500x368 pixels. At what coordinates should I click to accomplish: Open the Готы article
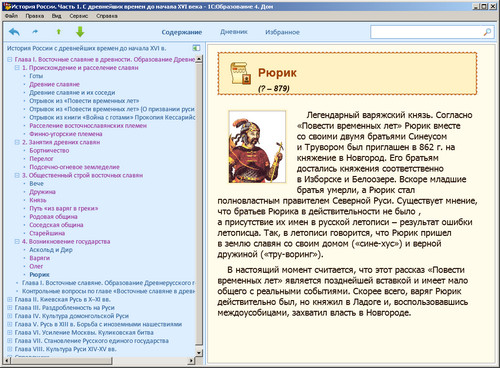click(x=36, y=76)
